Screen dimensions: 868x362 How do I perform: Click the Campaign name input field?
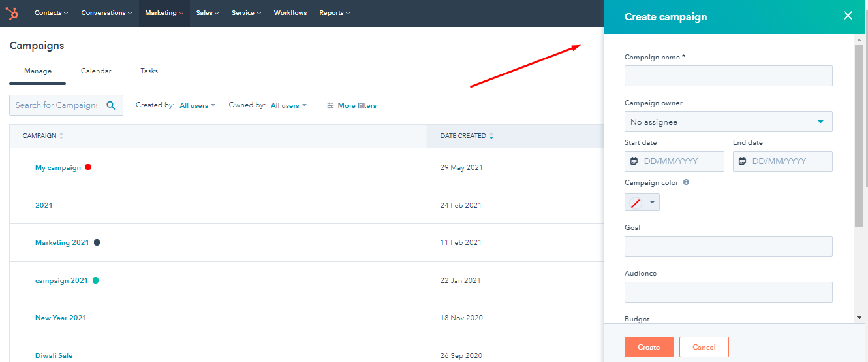point(728,76)
